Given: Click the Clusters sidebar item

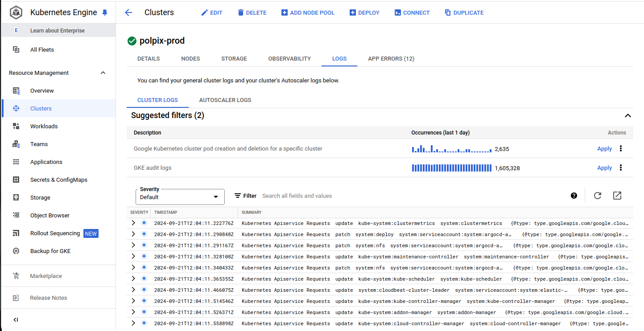Looking at the screenshot, I should tap(58, 108).
